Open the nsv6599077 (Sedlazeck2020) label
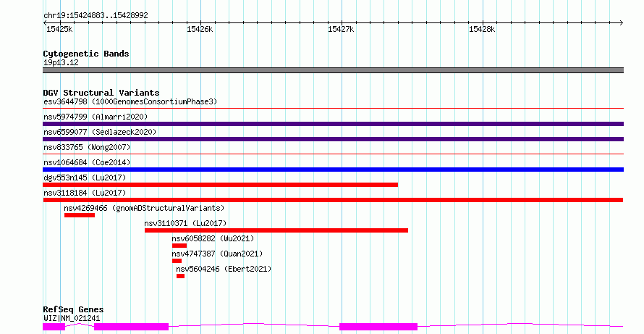Viewport: 644px width, 334px height. (100, 132)
